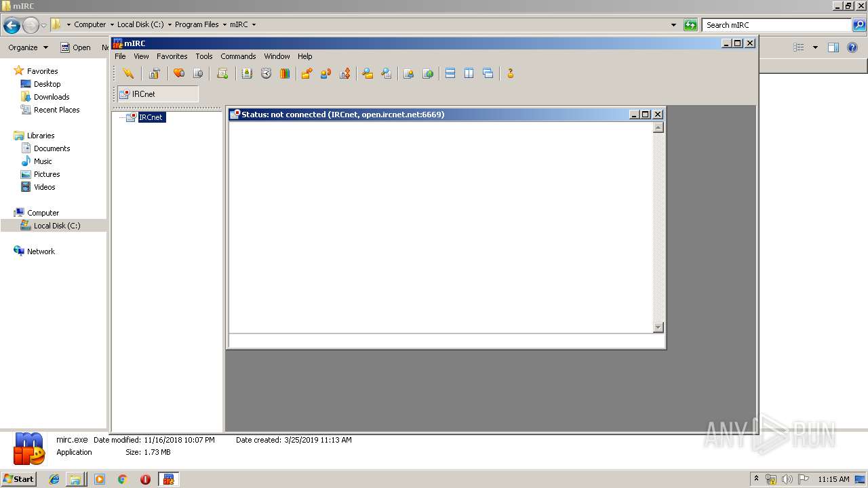Click the DCC Send file icon

[307, 73]
